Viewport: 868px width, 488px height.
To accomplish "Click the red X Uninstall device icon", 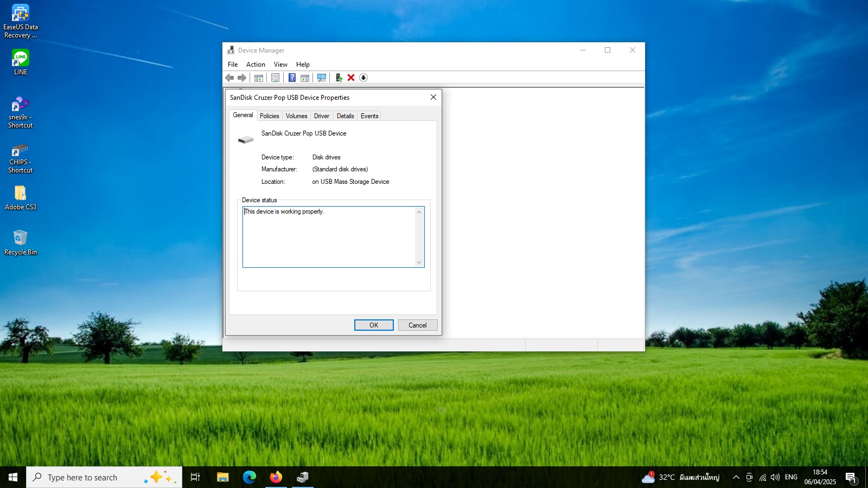I will coord(351,78).
